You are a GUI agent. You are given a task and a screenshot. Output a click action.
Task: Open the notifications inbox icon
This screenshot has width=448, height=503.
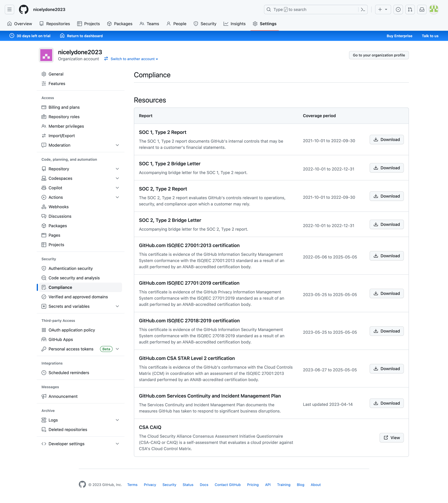(x=422, y=9)
